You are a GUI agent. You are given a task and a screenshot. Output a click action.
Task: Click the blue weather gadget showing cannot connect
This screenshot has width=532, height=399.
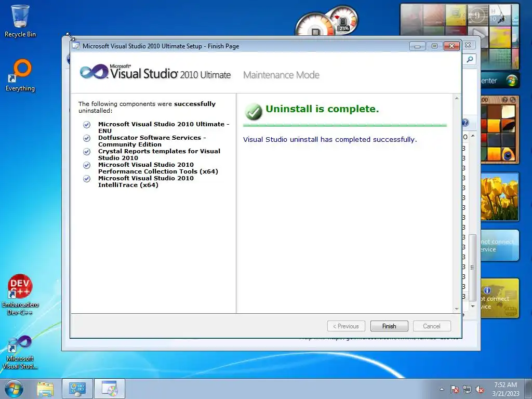pyautogui.click(x=499, y=245)
